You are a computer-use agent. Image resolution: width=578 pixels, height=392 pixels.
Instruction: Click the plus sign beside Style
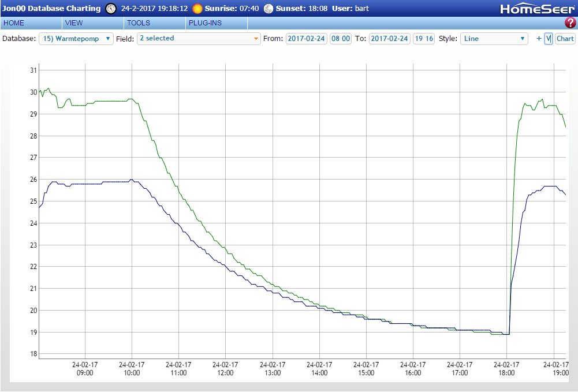point(539,38)
